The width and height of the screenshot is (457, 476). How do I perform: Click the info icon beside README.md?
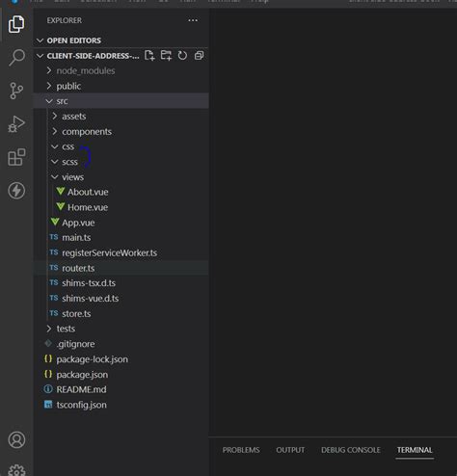coord(48,389)
